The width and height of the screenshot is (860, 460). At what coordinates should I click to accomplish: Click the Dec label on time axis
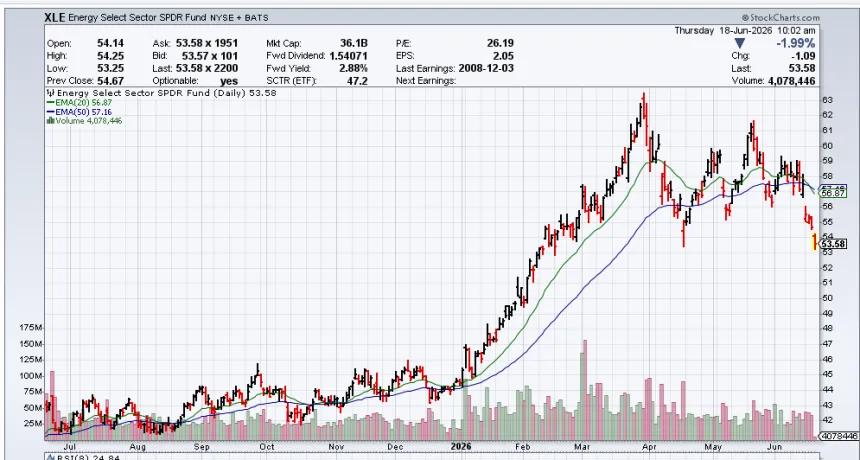(x=396, y=447)
